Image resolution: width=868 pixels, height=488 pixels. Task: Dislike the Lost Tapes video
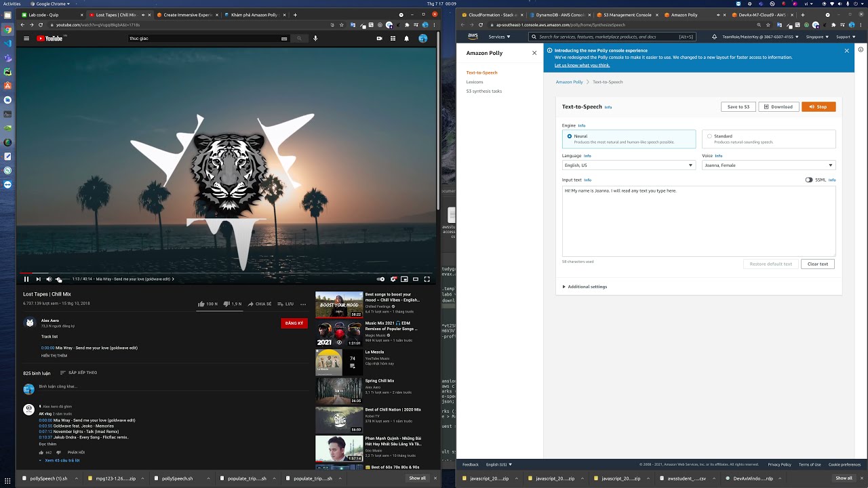pyautogui.click(x=233, y=304)
